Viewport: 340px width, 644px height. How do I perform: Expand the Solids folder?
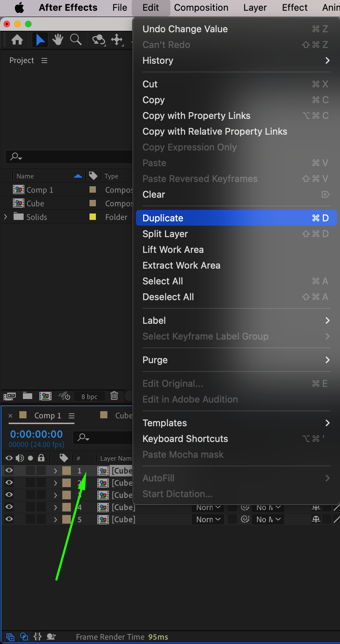pos(5,217)
